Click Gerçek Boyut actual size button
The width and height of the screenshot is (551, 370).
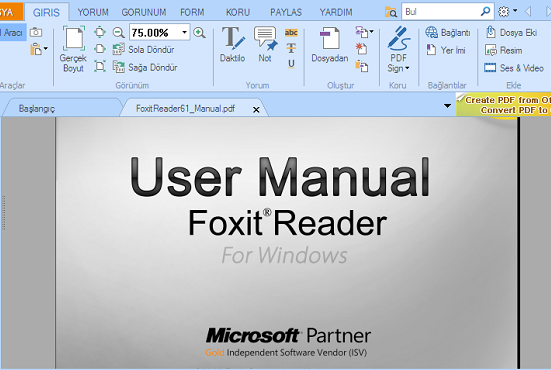pyautogui.click(x=73, y=49)
